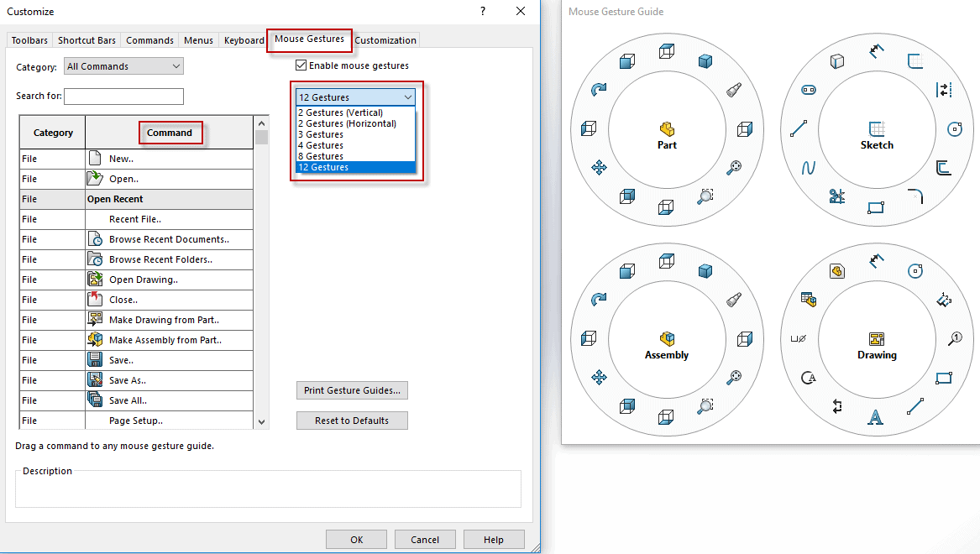Click the Browse Recent Folders icon

[95, 259]
